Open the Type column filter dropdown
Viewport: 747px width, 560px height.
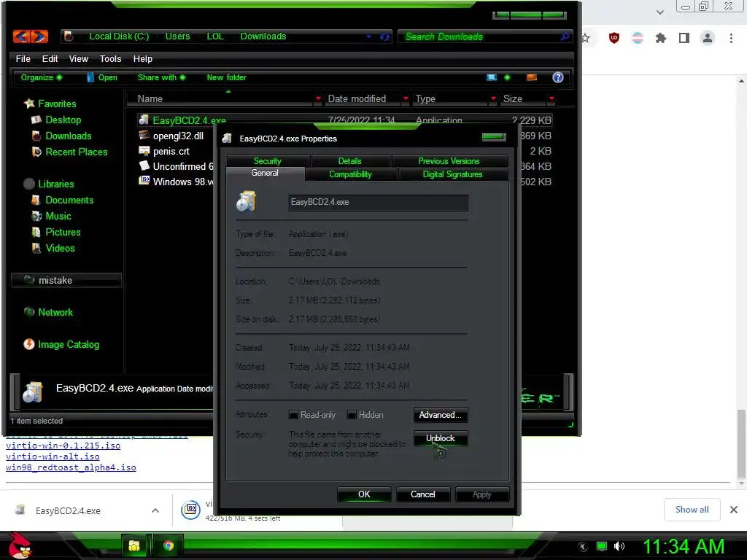(493, 98)
